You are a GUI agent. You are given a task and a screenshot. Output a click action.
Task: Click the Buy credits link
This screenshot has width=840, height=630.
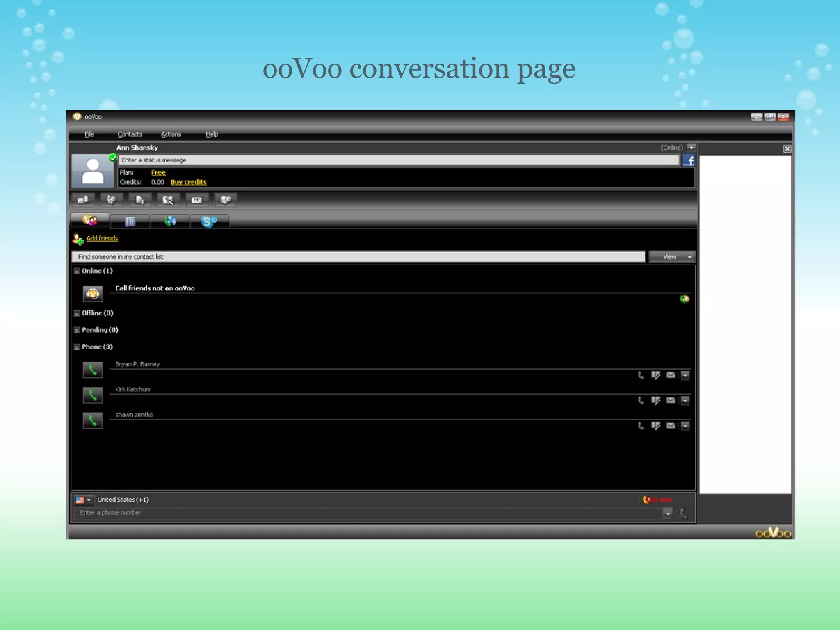click(x=189, y=182)
